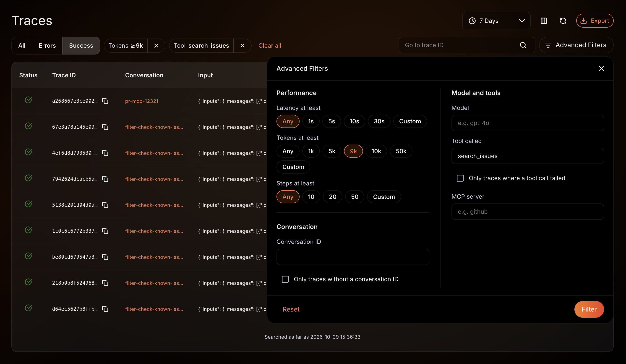Click the Model text input
The width and height of the screenshot is (626, 364).
(528, 123)
